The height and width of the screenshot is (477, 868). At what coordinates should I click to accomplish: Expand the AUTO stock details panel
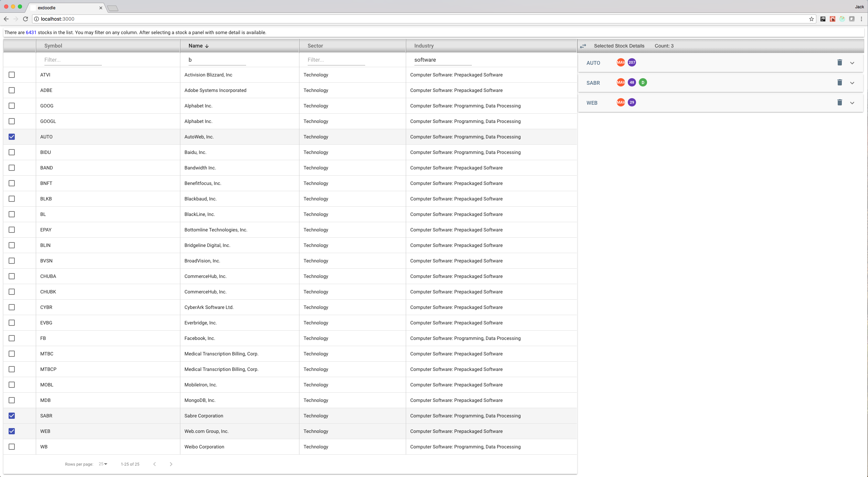tap(852, 63)
